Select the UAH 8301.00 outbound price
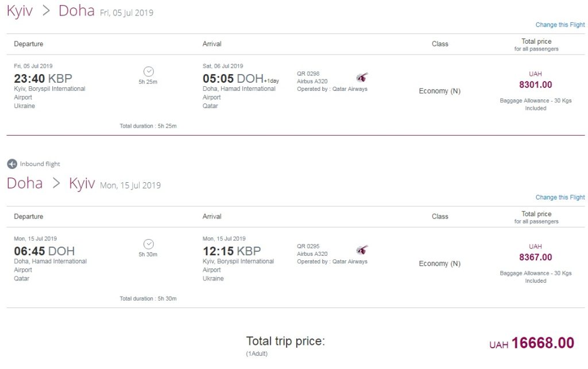The width and height of the screenshot is (588, 369). 535,84
